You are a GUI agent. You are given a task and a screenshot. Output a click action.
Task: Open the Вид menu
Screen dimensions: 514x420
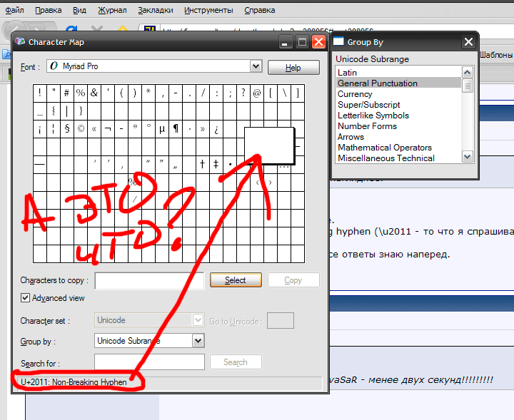pos(79,10)
